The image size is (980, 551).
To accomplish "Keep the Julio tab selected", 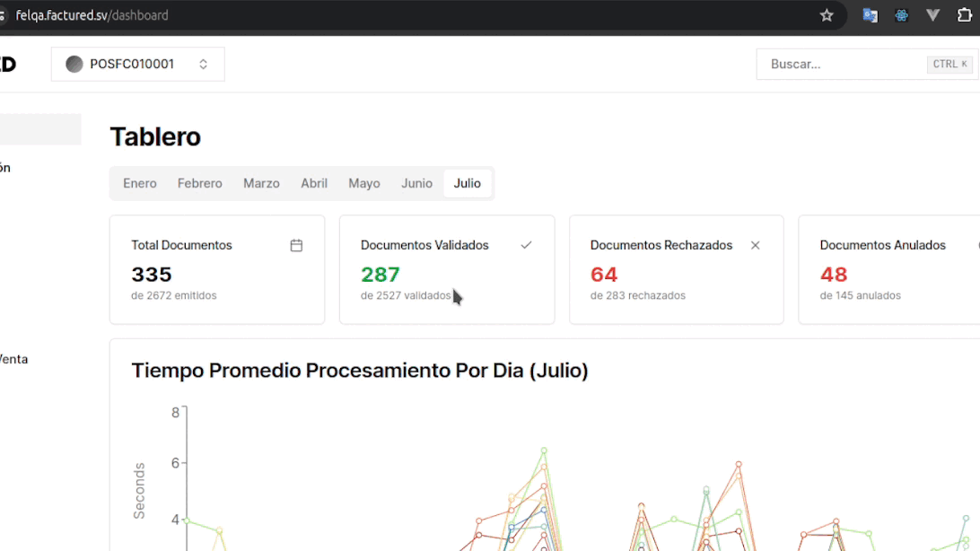I will pyautogui.click(x=468, y=183).
